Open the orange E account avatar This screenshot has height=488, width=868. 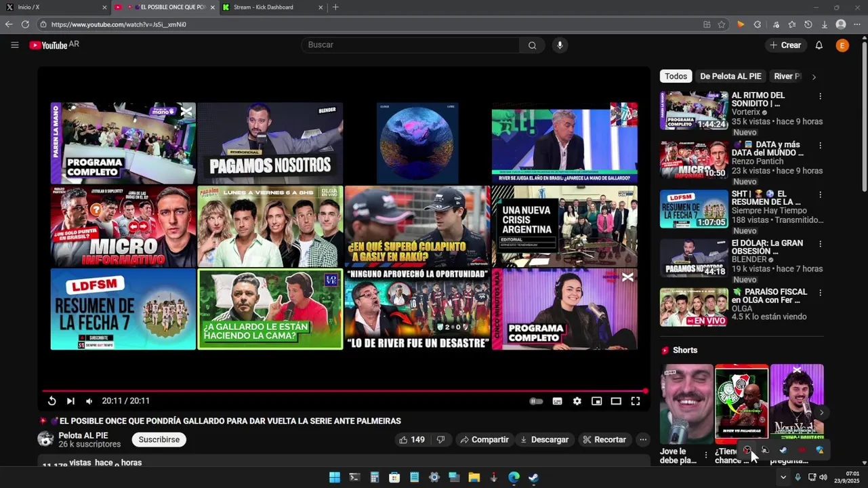(x=842, y=45)
